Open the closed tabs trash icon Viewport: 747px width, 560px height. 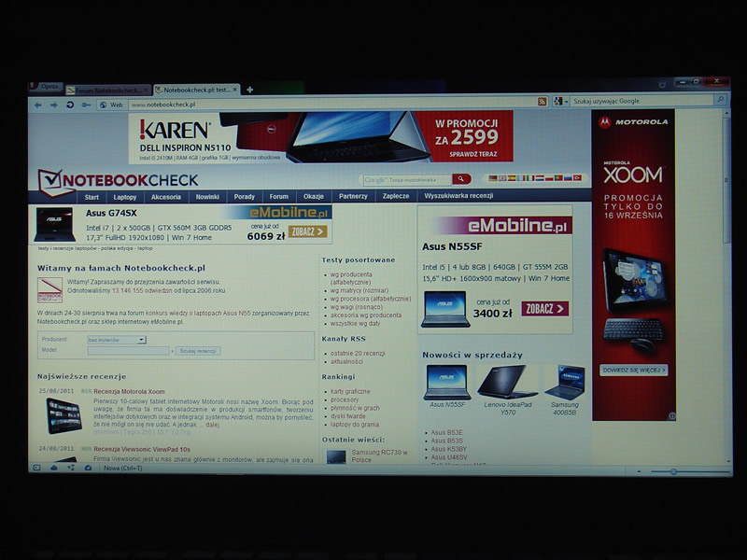tap(662, 84)
